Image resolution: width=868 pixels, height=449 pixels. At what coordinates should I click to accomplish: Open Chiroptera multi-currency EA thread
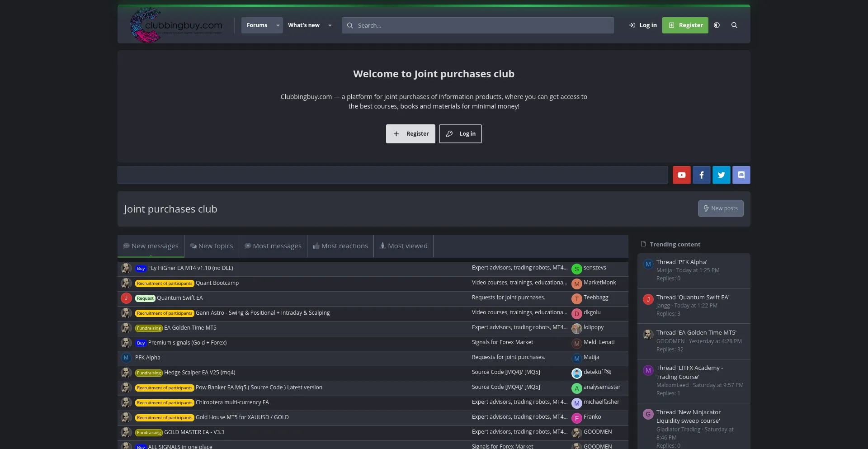pos(232,402)
